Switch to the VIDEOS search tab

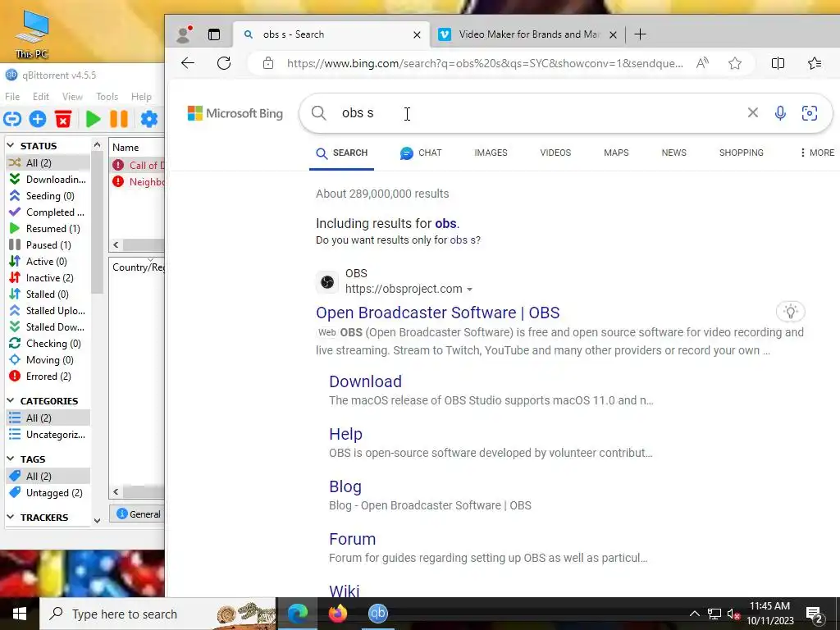click(555, 153)
